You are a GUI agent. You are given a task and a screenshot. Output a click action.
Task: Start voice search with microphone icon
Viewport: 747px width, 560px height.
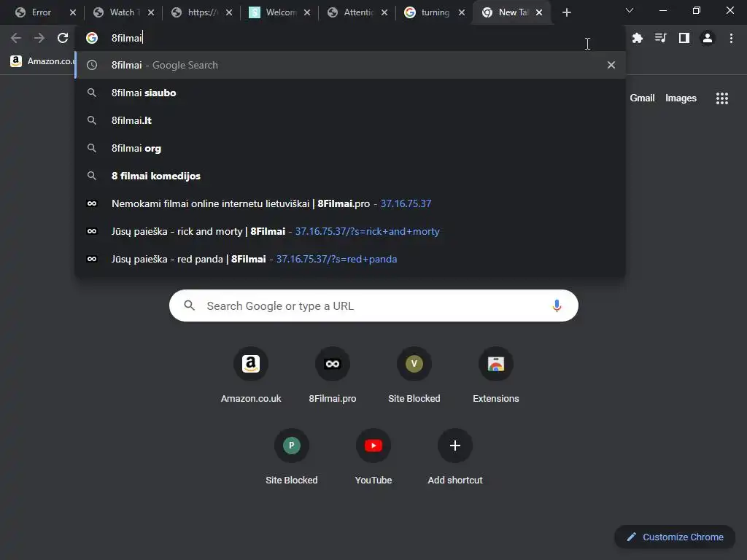click(x=557, y=306)
